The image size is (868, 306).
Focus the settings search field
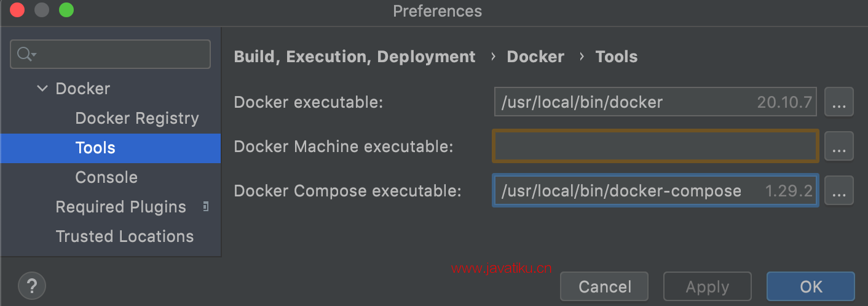pos(111,54)
